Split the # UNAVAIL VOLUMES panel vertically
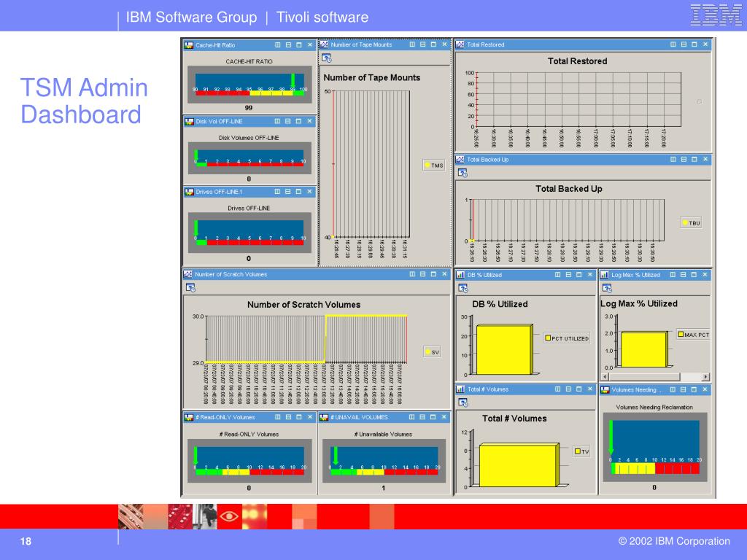Viewport: 747px width, 560px height. 411,417
